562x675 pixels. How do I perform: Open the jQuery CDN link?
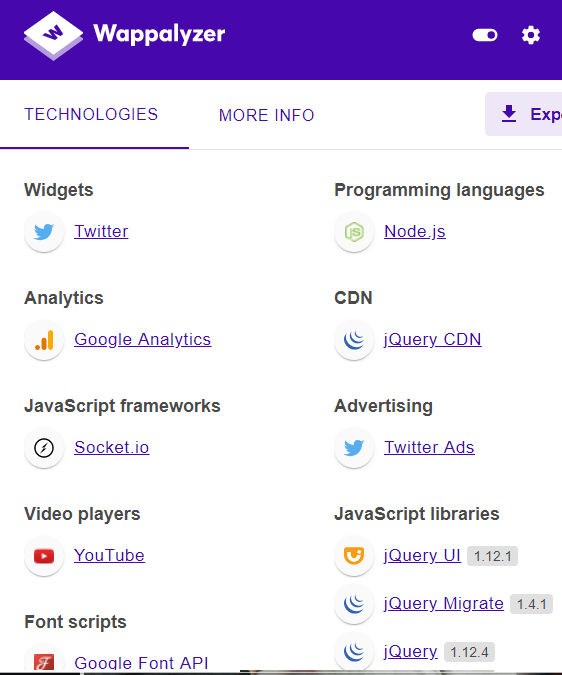(x=432, y=339)
